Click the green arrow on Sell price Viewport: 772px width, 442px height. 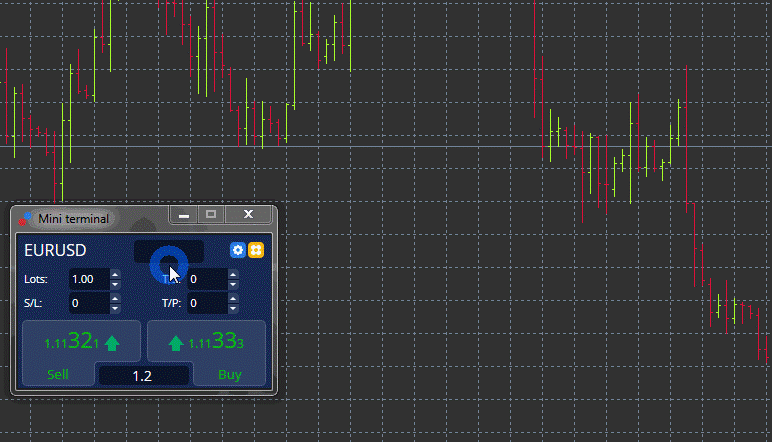coord(111,343)
